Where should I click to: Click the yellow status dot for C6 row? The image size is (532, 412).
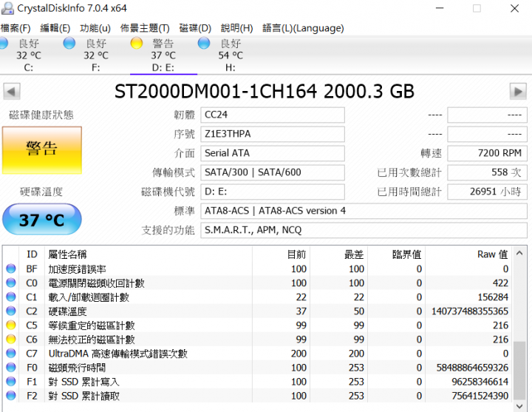click(11, 340)
